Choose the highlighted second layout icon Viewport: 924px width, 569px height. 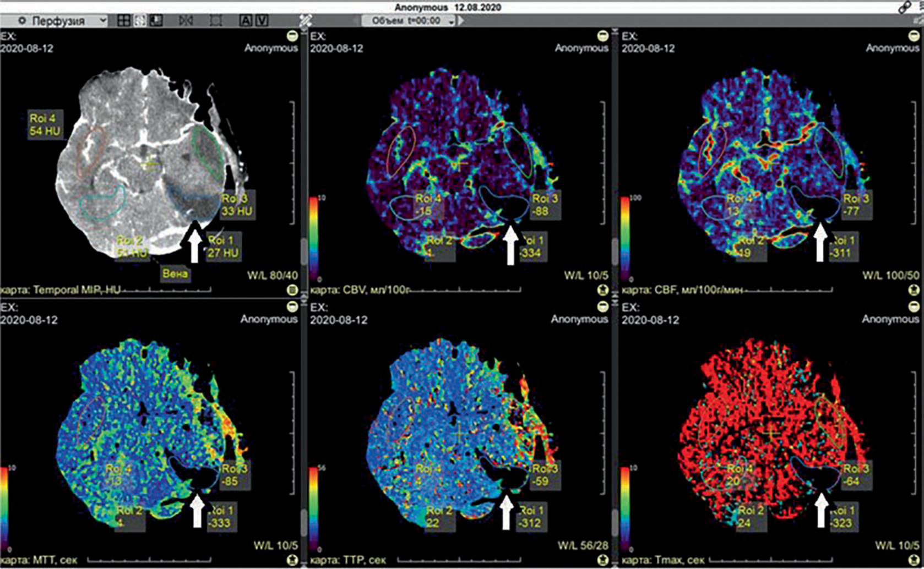pyautogui.click(x=140, y=20)
